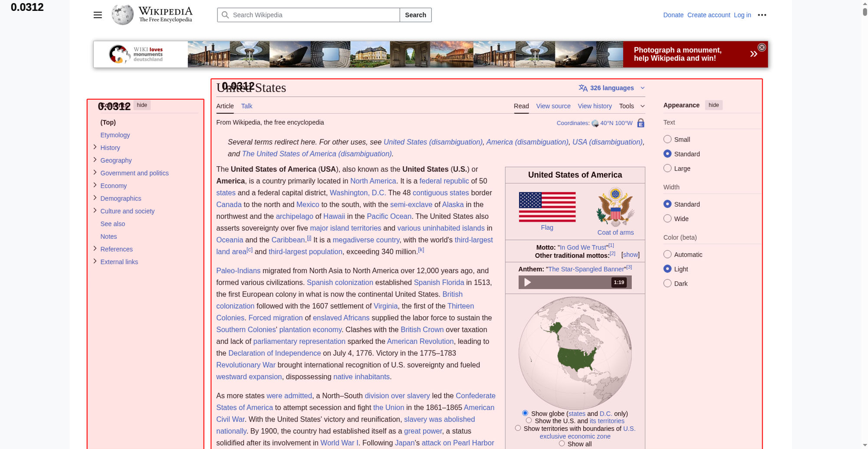Image resolution: width=868 pixels, height=449 pixels.
Task: Open the United States flag image
Action: tap(547, 207)
